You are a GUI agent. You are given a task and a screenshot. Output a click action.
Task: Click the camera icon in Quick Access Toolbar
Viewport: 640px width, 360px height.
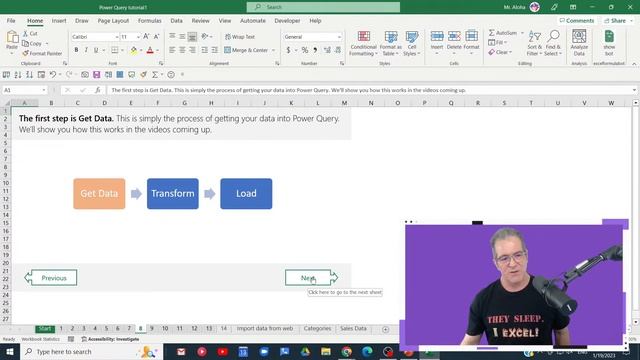(85, 75)
